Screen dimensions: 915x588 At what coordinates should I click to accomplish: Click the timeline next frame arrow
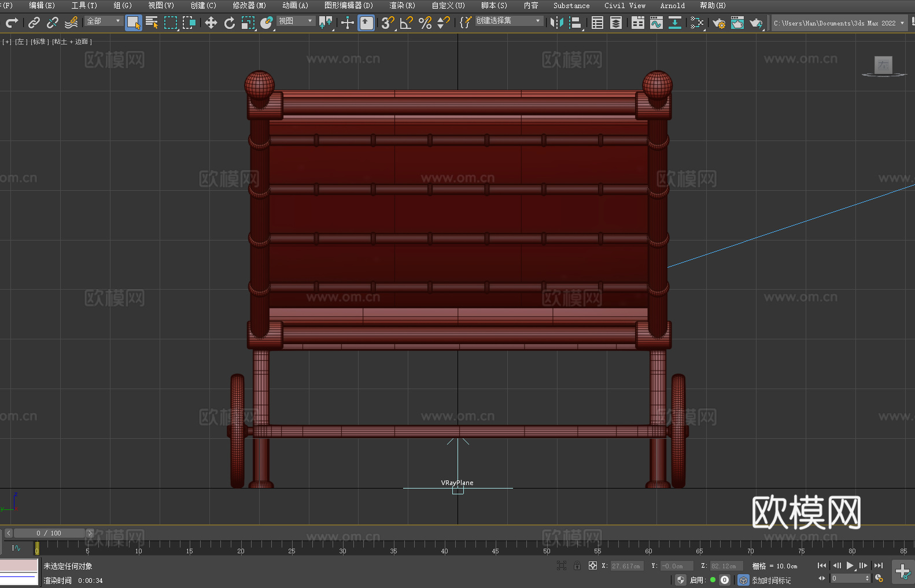[x=90, y=533]
